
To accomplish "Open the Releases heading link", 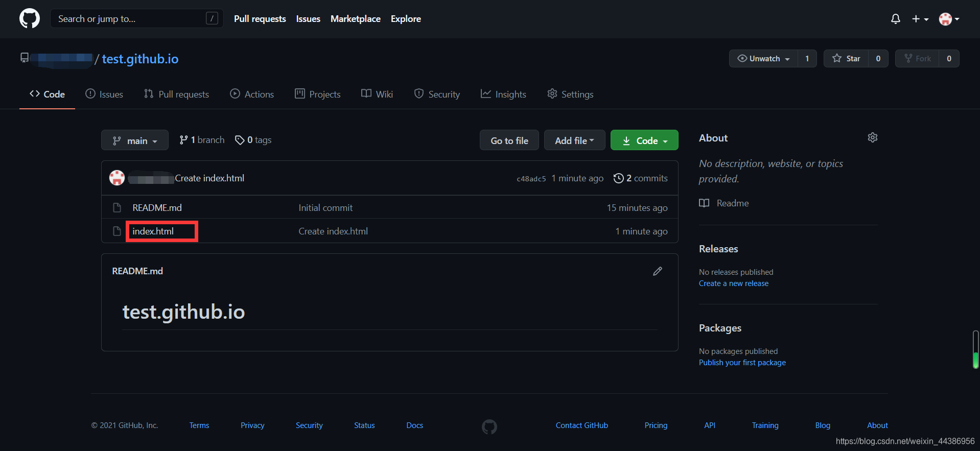I will pos(718,249).
